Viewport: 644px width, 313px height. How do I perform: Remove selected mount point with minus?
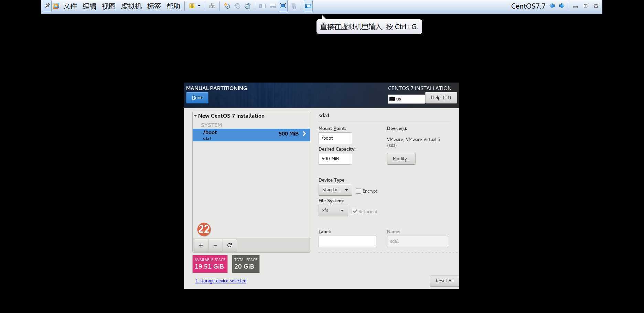tap(215, 245)
